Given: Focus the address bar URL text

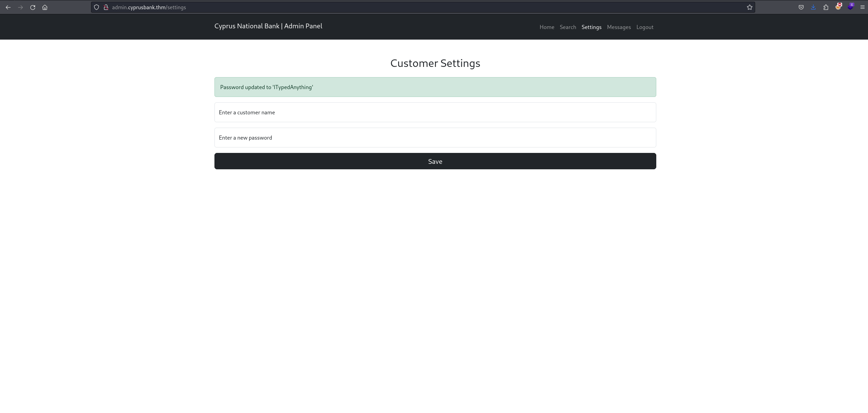Looking at the screenshot, I should tap(149, 7).
